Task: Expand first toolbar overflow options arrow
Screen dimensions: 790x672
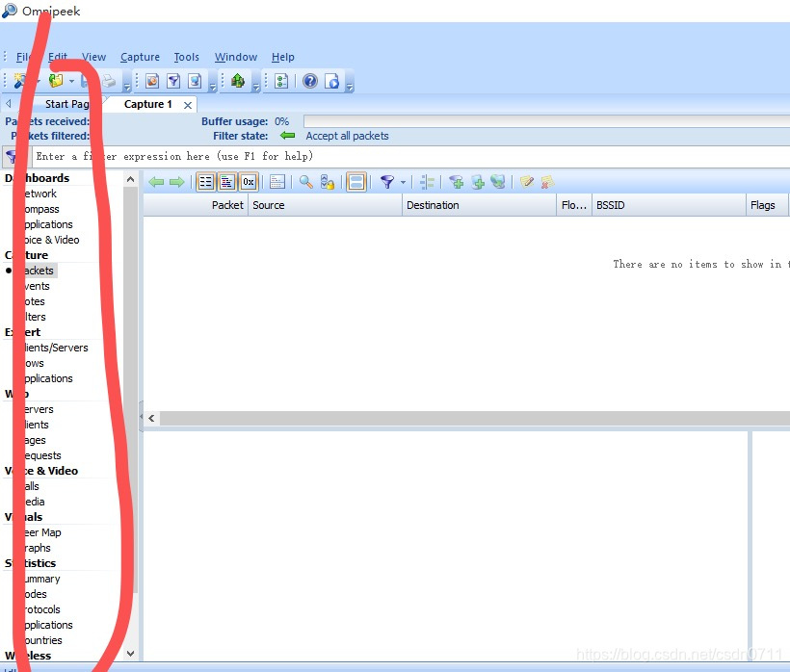Action: pos(127,88)
